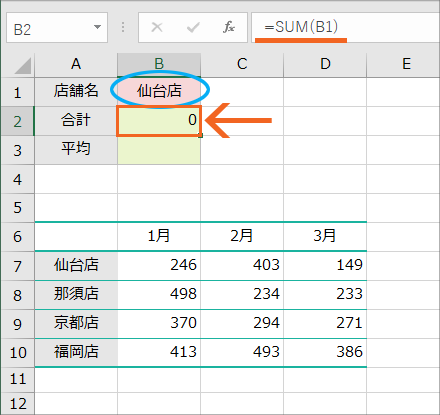Click the cell with value 234

point(242,295)
